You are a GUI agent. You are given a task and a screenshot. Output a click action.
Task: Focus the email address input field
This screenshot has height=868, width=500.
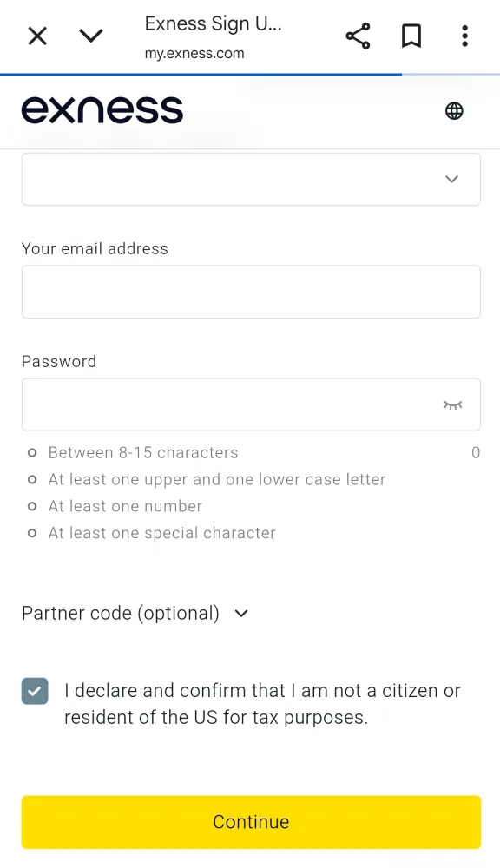click(x=251, y=292)
